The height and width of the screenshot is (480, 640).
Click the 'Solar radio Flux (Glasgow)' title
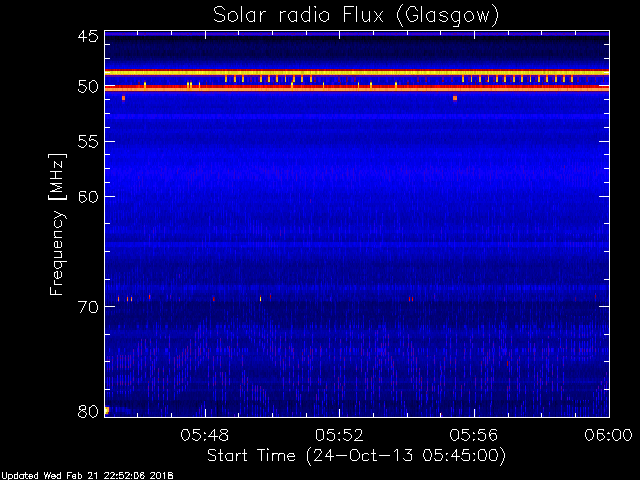coord(356,16)
